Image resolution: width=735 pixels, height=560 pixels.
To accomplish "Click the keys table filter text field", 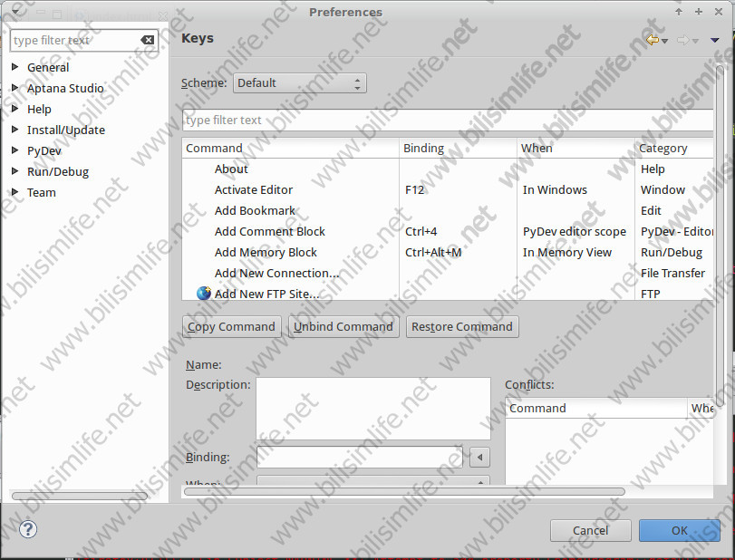I will coord(447,120).
